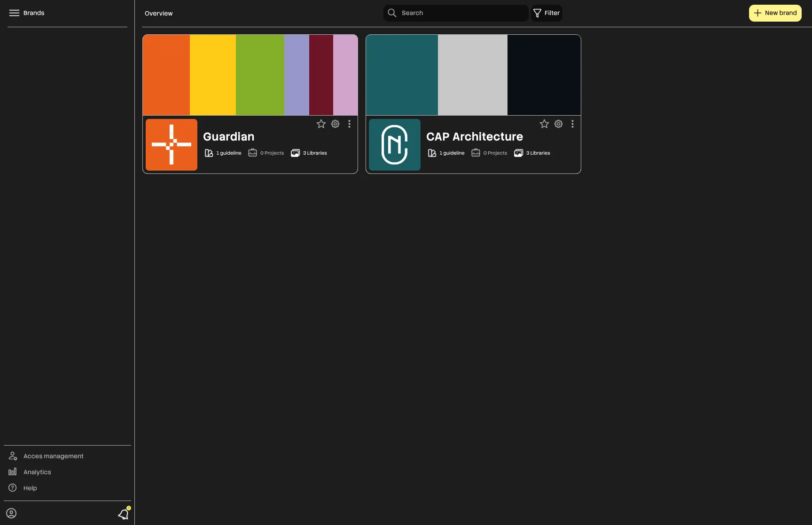Screen dimensions: 812x525
Task: Select CAP Architecture's near-black swatch
Action: coord(544,75)
